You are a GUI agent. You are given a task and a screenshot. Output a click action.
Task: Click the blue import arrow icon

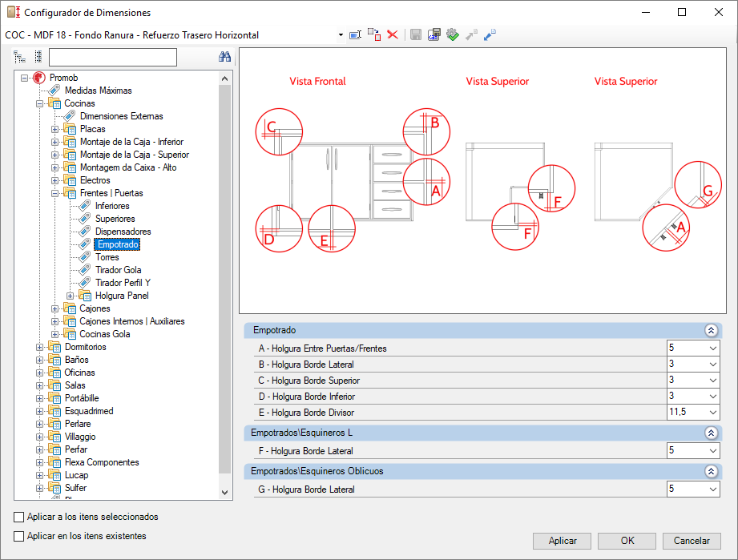(490, 34)
